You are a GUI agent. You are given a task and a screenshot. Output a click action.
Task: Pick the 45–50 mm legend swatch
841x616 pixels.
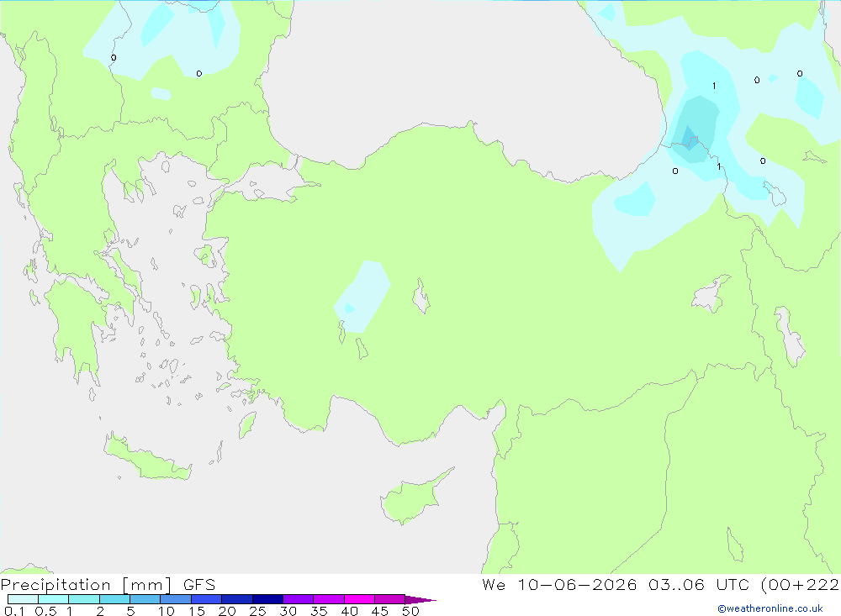[x=390, y=599]
